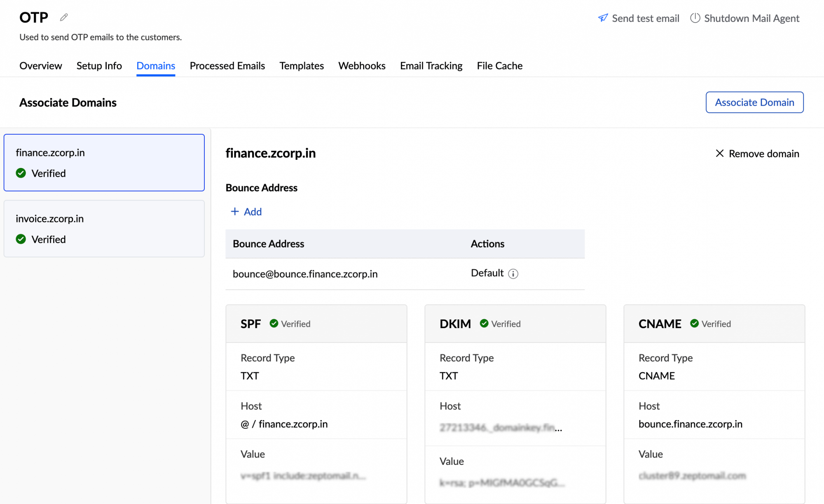Viewport: 824px width, 504px height.
Task: Click the Add link under Bounce Address
Action: (x=253, y=211)
